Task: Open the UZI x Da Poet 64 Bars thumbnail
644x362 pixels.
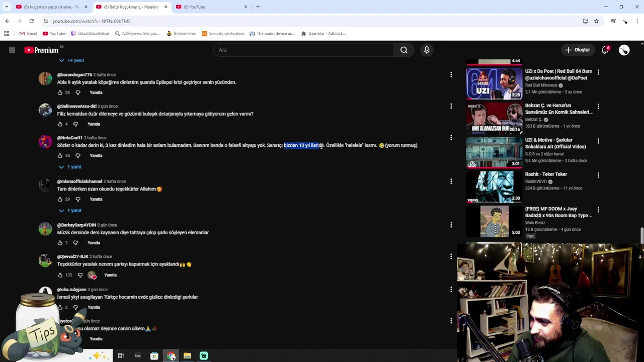Action: tap(494, 83)
